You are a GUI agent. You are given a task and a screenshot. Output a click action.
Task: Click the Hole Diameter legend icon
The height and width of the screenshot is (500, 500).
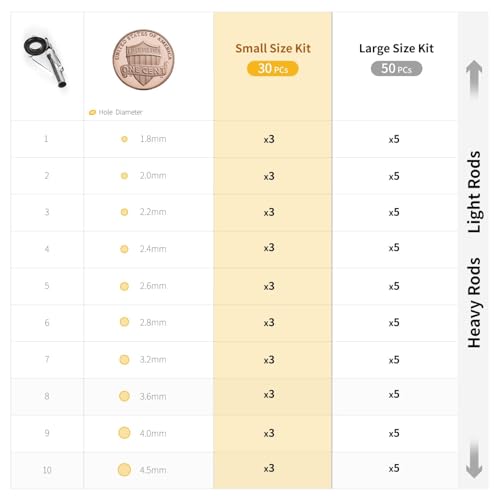coord(92,112)
